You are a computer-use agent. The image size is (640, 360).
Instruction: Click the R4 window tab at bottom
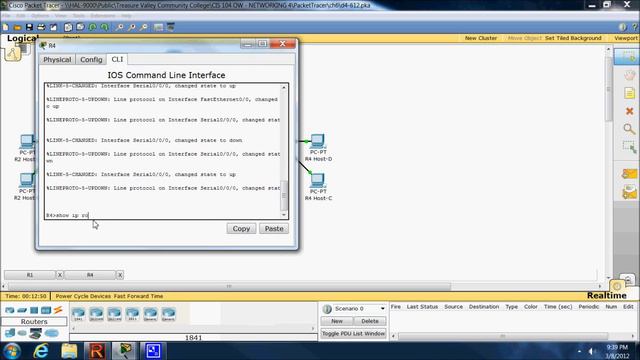pyautogui.click(x=90, y=275)
